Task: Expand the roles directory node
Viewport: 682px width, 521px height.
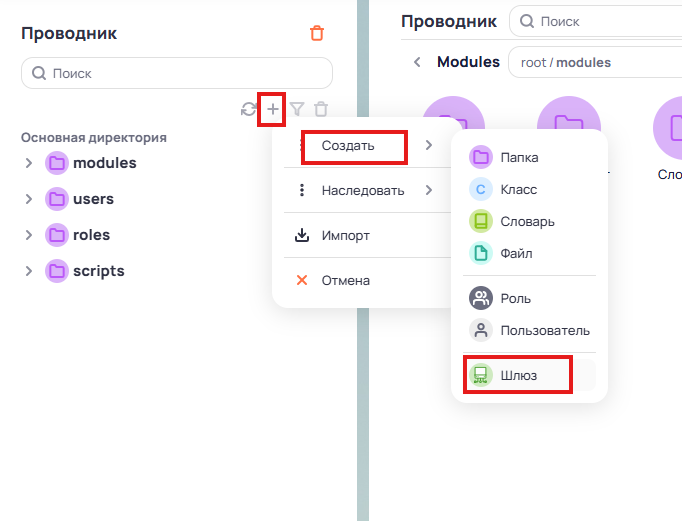Action: 29,235
